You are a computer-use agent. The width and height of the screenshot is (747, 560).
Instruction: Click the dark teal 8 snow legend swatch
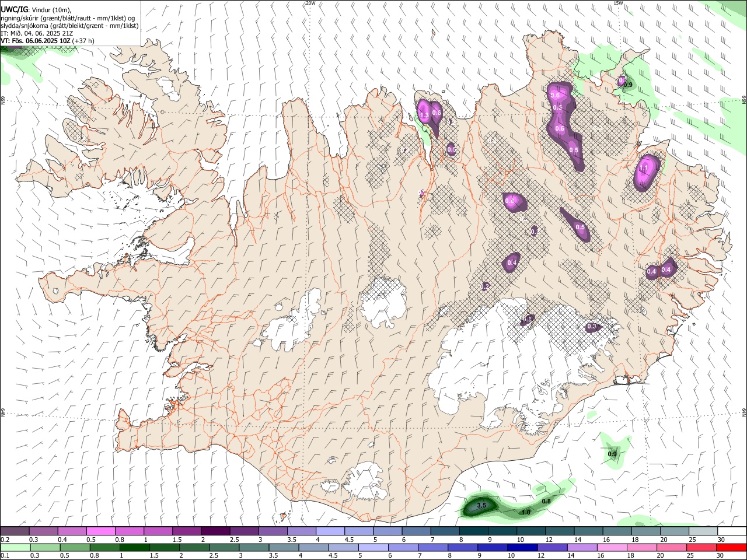pyautogui.click(x=473, y=531)
